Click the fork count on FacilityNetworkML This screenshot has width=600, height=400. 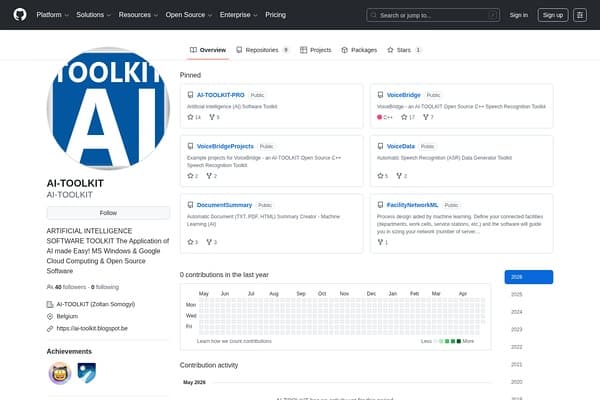coord(383,242)
